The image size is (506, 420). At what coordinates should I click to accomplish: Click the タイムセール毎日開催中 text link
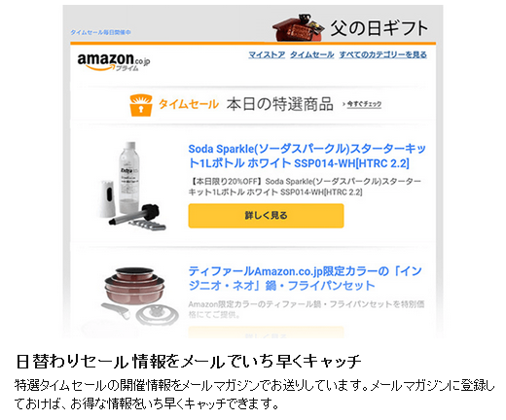click(x=100, y=32)
